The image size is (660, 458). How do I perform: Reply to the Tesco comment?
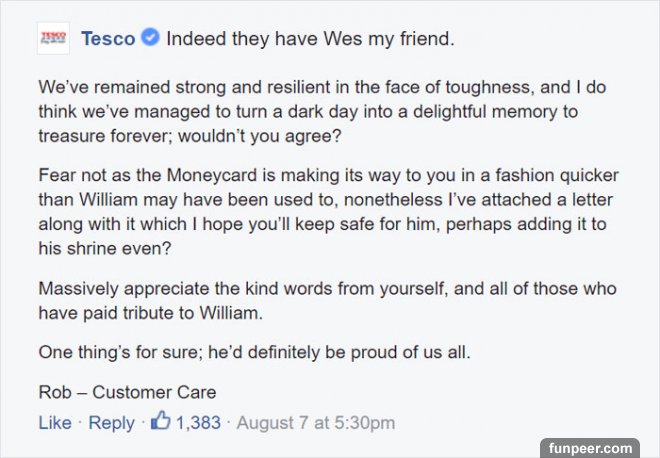pos(111,423)
